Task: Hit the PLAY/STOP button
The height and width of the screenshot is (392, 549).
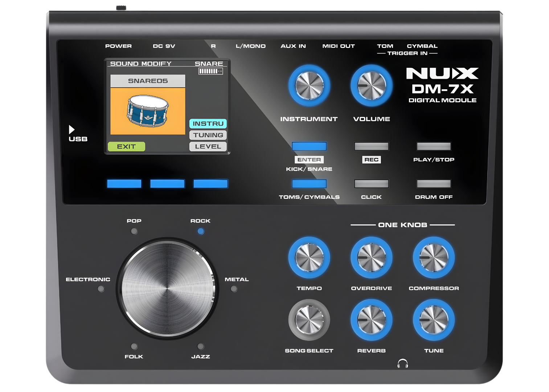Action: pos(434,146)
